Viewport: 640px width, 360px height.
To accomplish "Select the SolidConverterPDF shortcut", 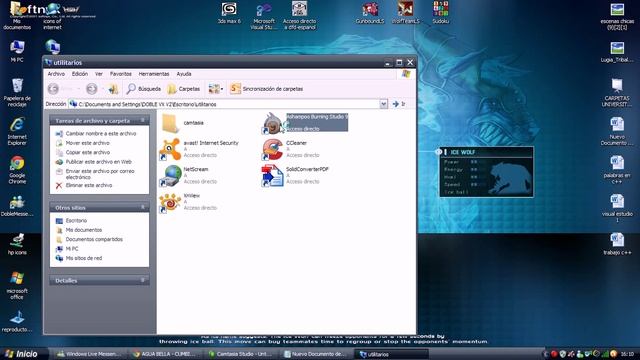I will pyautogui.click(x=296, y=176).
